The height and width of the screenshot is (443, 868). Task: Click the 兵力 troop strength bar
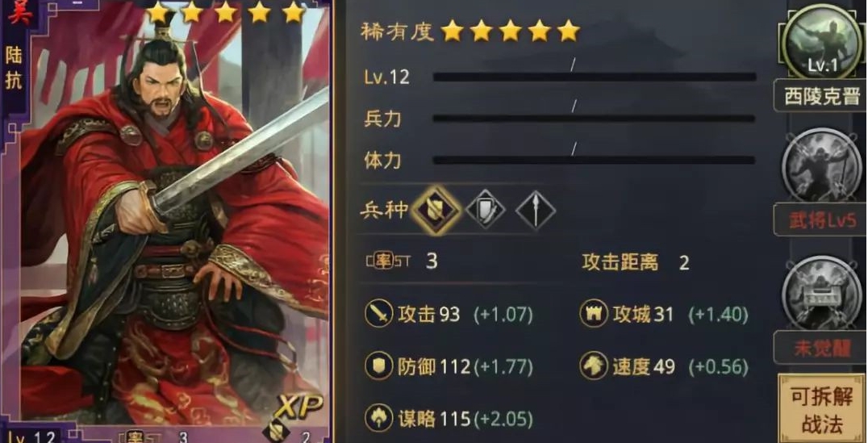click(594, 119)
